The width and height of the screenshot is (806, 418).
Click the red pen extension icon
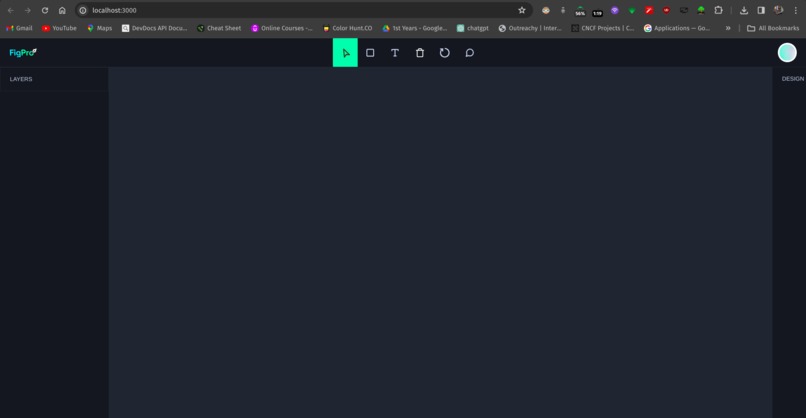649,10
